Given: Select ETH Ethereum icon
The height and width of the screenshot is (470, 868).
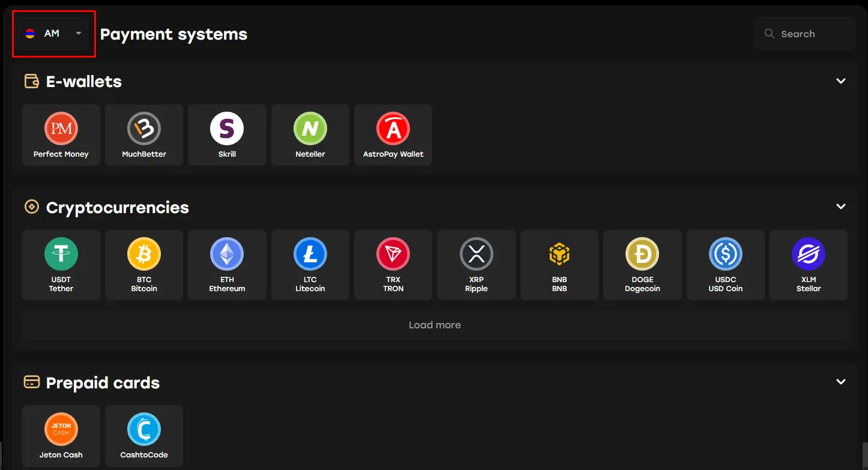Looking at the screenshot, I should coord(227,254).
